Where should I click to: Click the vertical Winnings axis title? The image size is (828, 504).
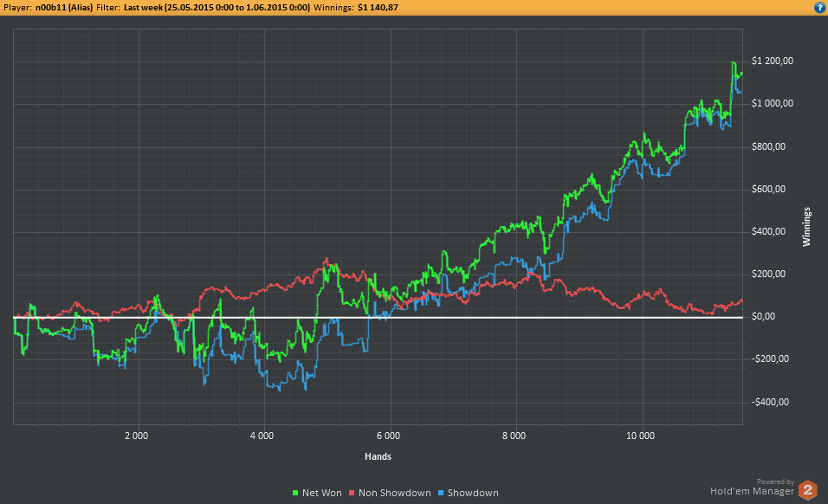coord(806,227)
